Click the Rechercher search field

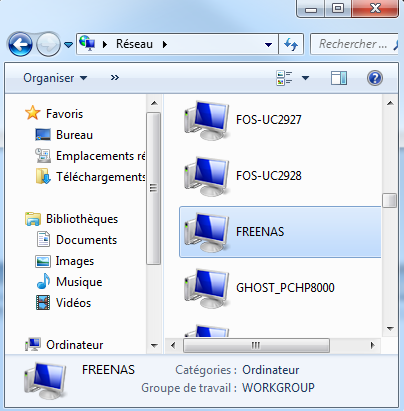[x=353, y=44]
